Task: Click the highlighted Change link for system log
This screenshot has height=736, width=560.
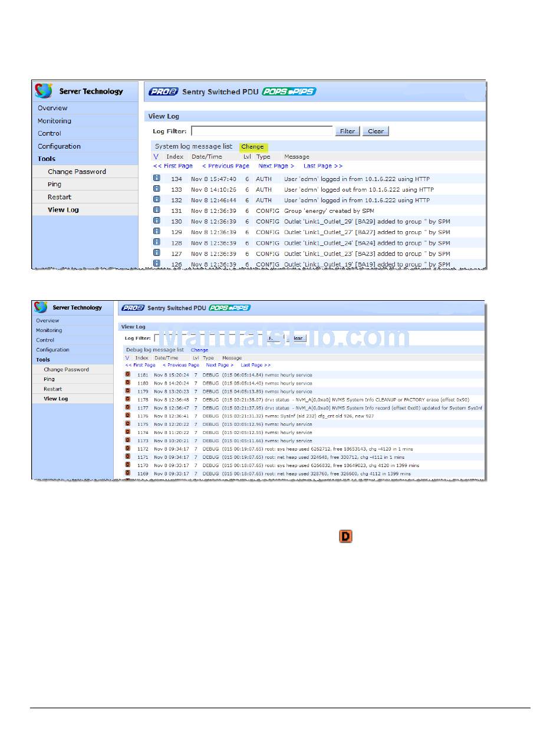Action: click(x=252, y=147)
